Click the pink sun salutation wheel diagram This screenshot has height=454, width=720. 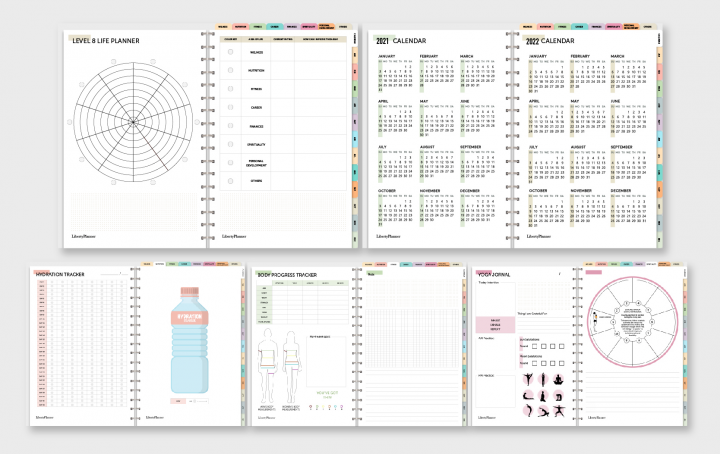click(x=632, y=322)
